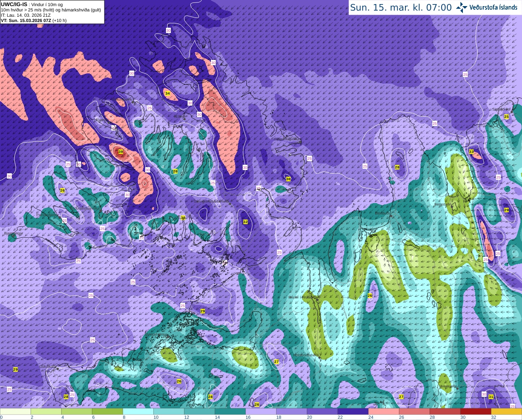Image resolution: width=522 pixels, height=420 pixels.
Task: Click the Stykkishólmur station label
Action: (156, 334)
